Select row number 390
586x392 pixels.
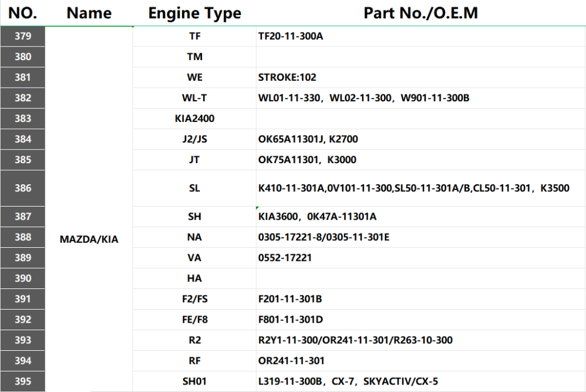[22, 278]
